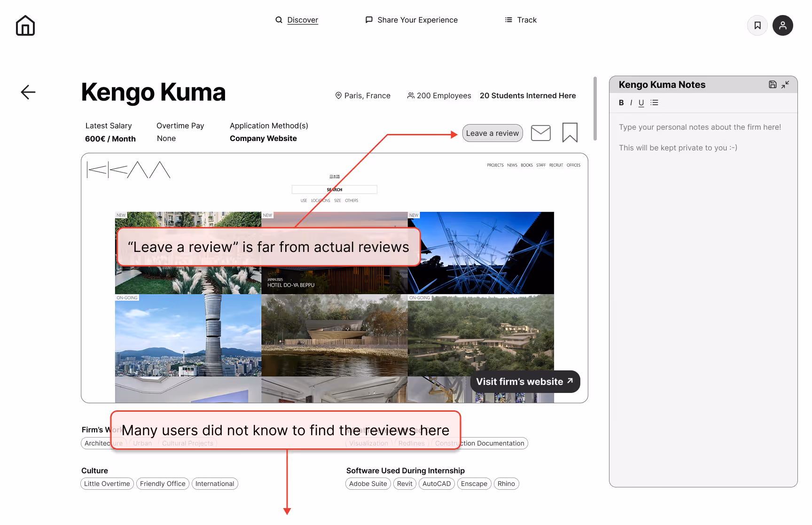The height and width of the screenshot is (525, 812).
Task: Bookmark the Kengo Kuma firm
Action: (x=570, y=133)
